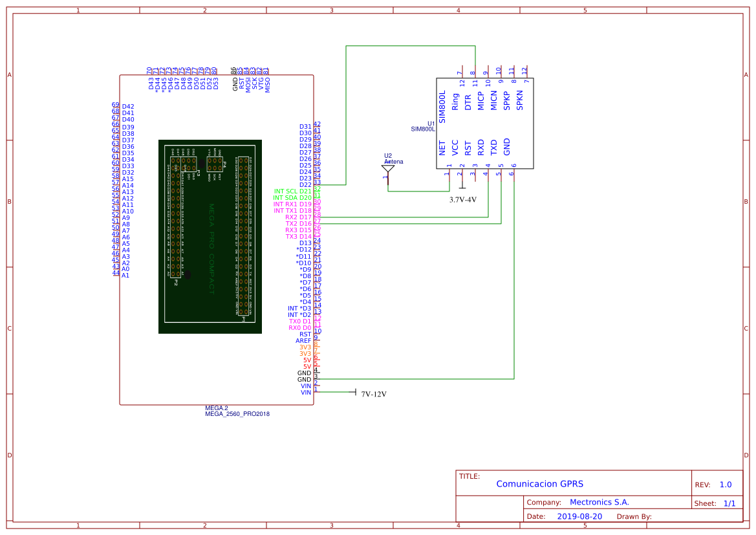Select the 7V-12V power supply symbol

pos(356,393)
